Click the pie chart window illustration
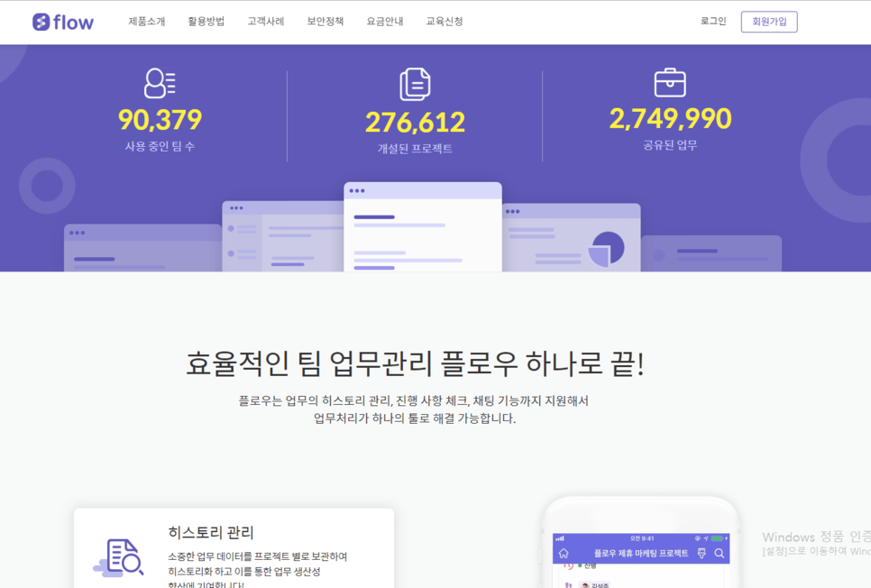 click(571, 237)
